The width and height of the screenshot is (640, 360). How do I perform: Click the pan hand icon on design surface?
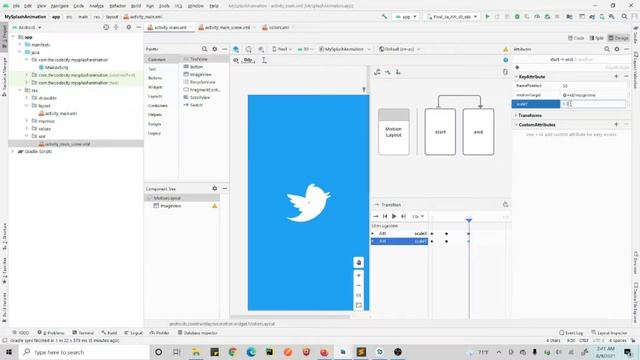click(x=358, y=262)
